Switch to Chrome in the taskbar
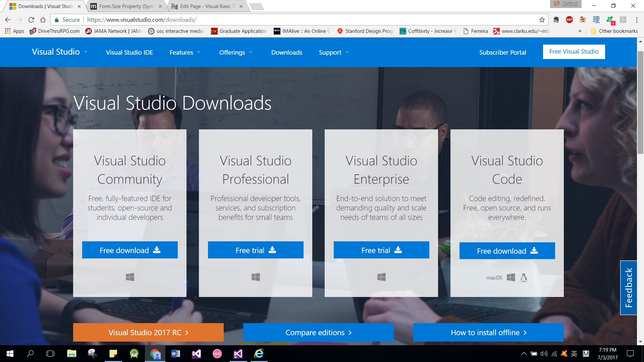This screenshot has height=362, width=644. (155, 354)
